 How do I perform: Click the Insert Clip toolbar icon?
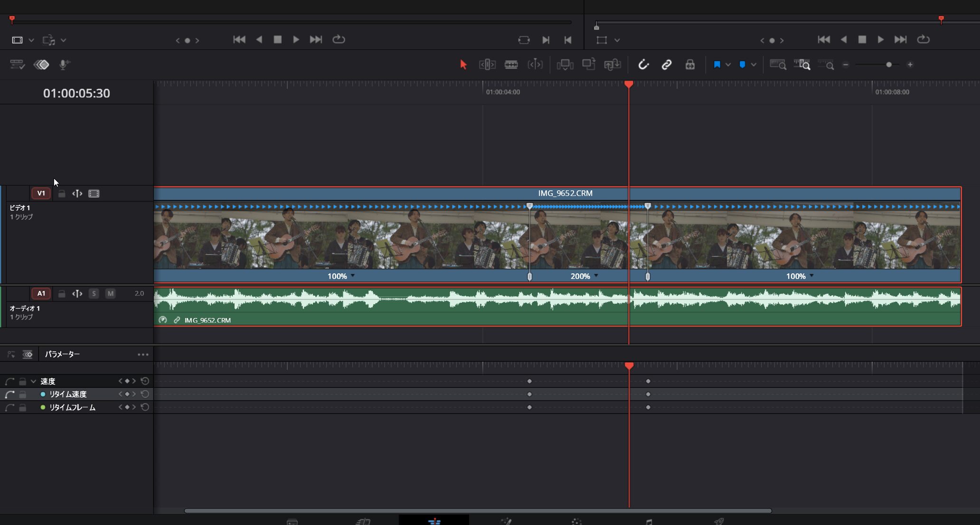pyautogui.click(x=565, y=65)
